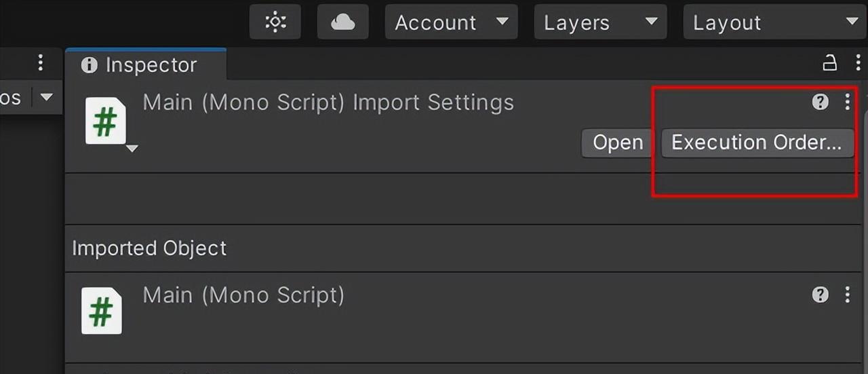The image size is (868, 374).
Task: Expand the small arrow beneath script icon
Action: tap(132, 148)
